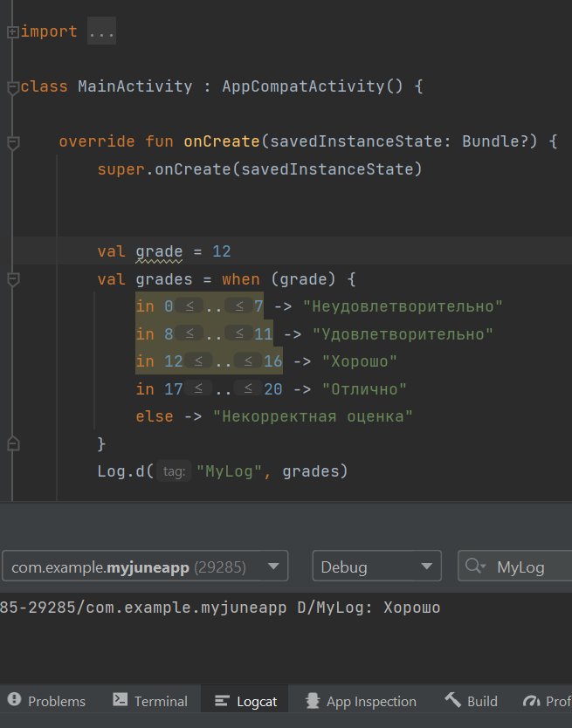Click the underlined grade variable name
The height and width of the screenshot is (728, 572).
(x=159, y=251)
